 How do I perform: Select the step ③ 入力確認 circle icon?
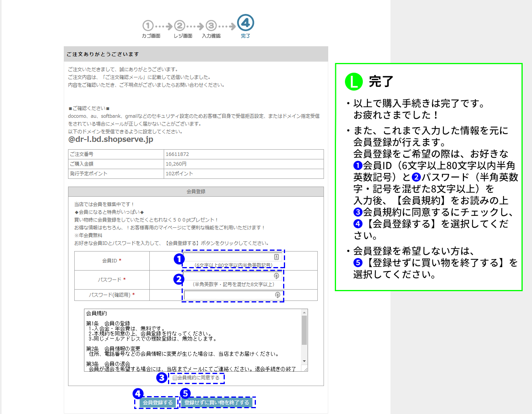pos(211,26)
